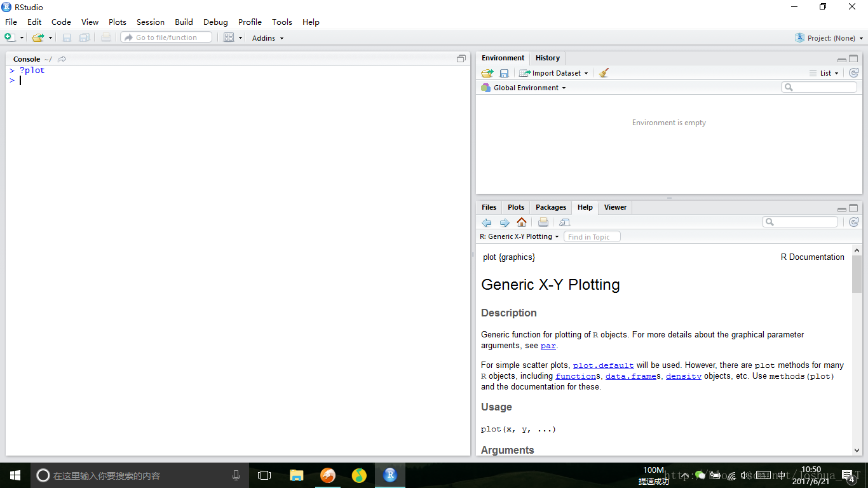Click the Save workspace icon in Environment

click(x=504, y=73)
